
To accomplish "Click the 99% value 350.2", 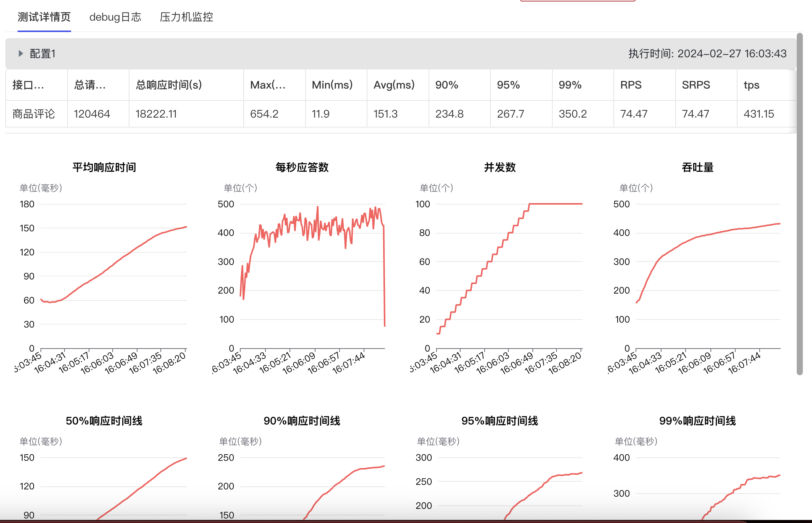I will (x=573, y=114).
